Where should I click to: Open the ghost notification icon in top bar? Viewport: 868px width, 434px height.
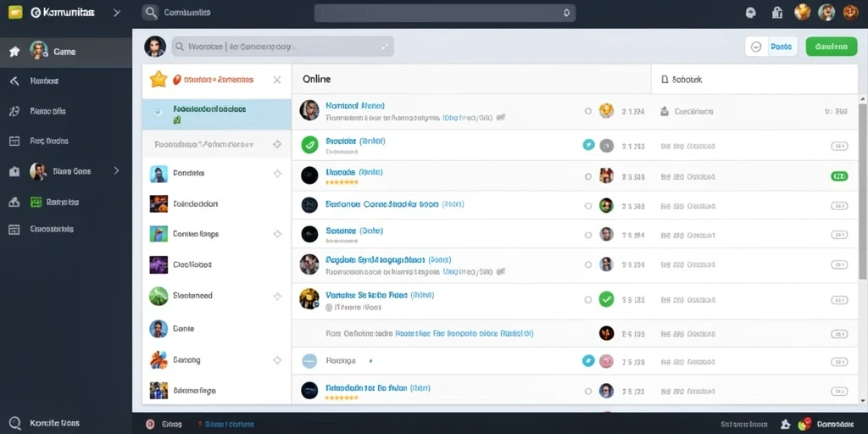751,12
